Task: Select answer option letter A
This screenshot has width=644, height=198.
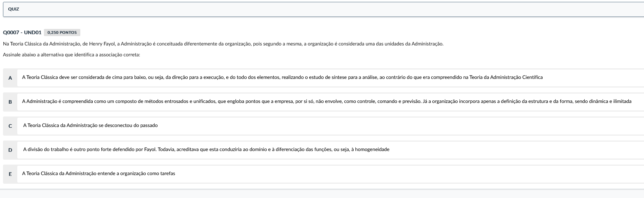Action: (x=10, y=78)
